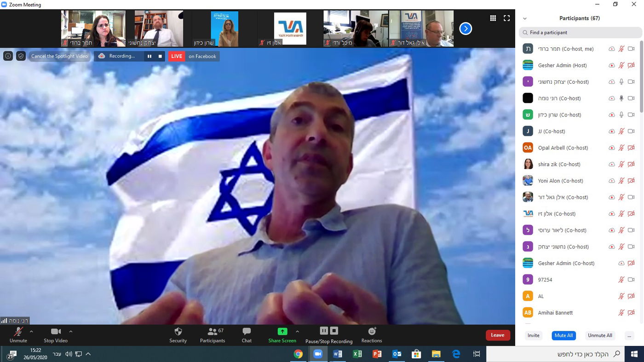Open the Reactions picker

(x=371, y=333)
